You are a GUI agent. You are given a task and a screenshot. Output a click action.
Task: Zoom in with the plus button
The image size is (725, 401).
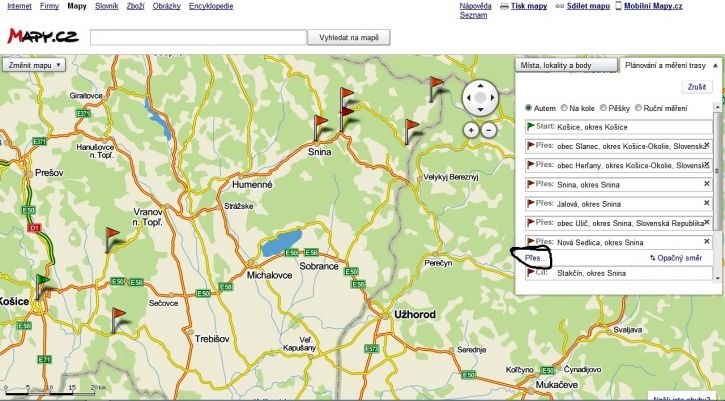471,130
